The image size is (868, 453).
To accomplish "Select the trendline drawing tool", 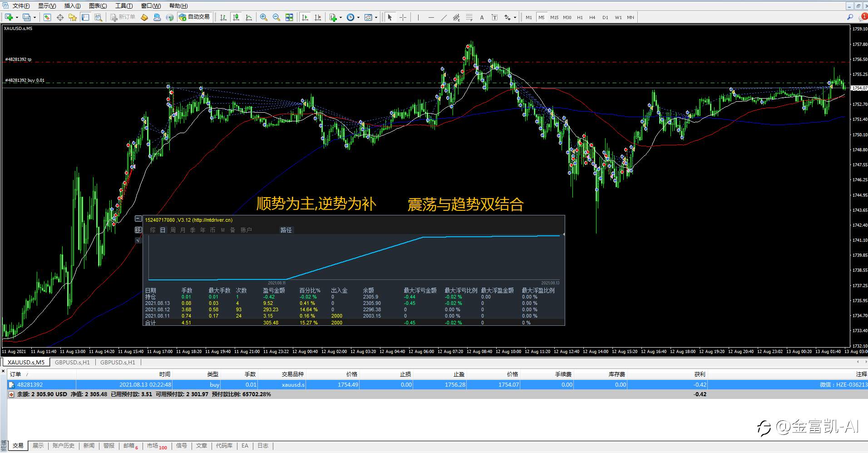I will (444, 17).
